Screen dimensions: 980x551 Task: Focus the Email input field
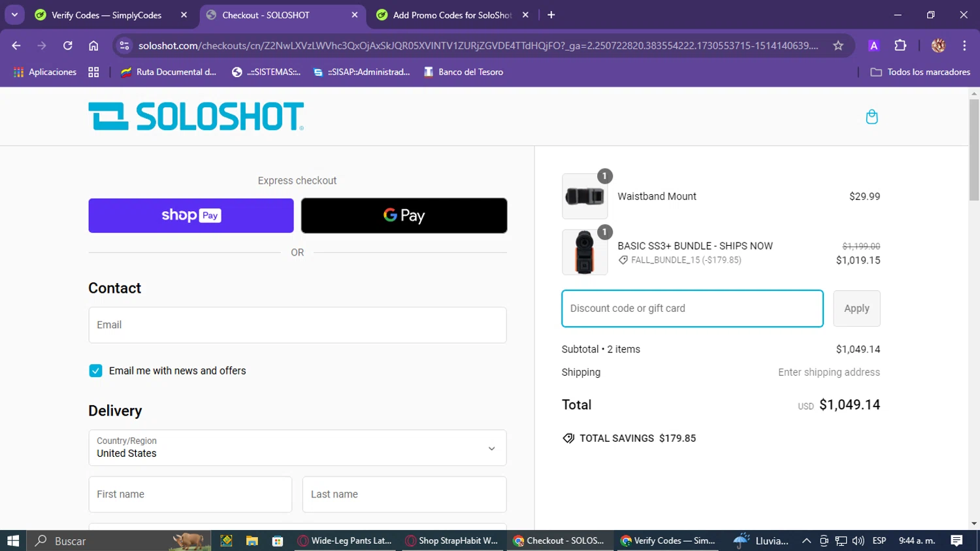click(x=297, y=325)
